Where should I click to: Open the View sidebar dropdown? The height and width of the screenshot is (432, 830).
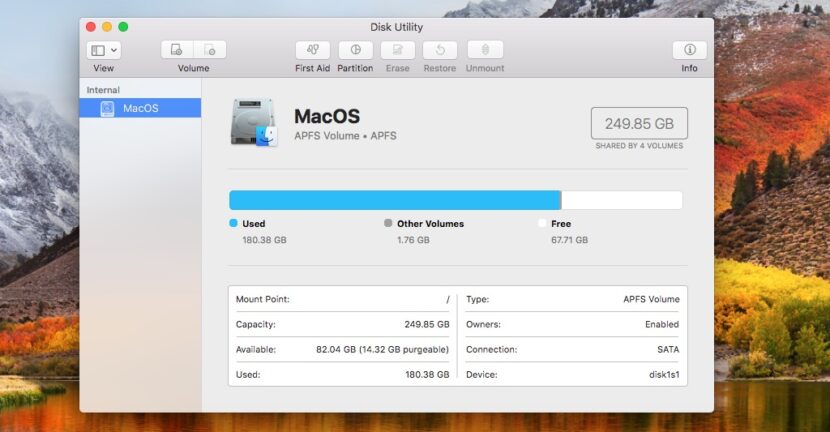pos(104,50)
